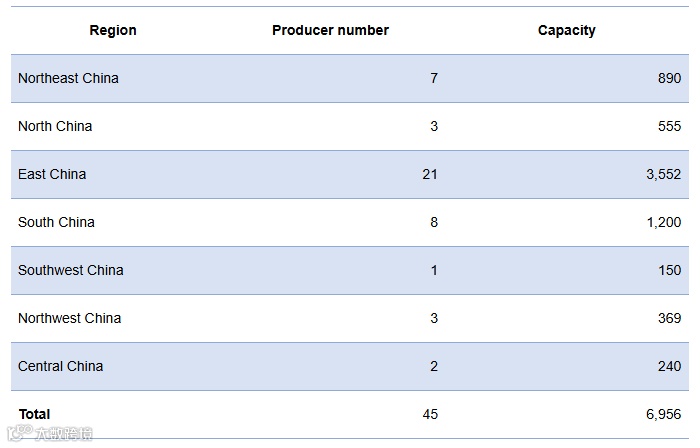Viewport: 700px width, 448px height.
Task: Select the Central China row label
Action: [x=60, y=366]
